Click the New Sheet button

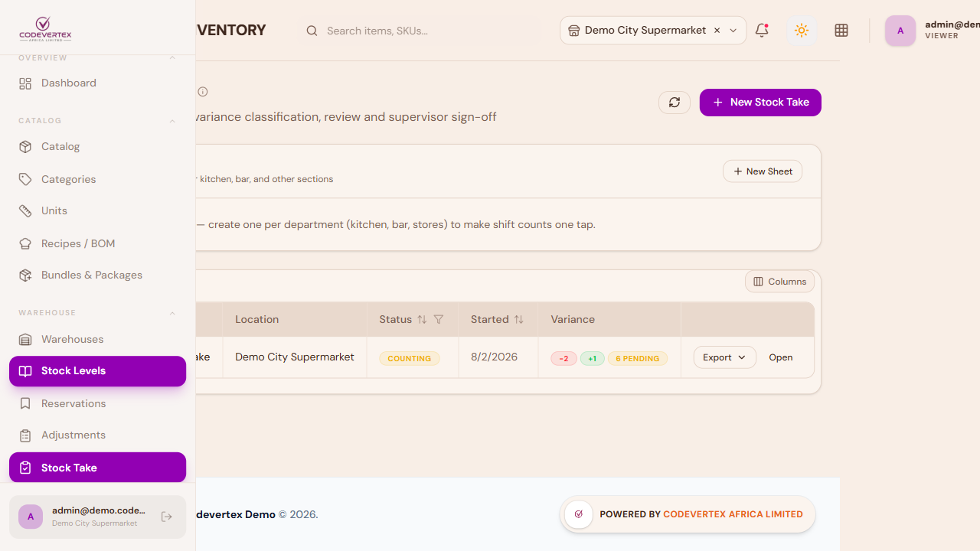763,171
